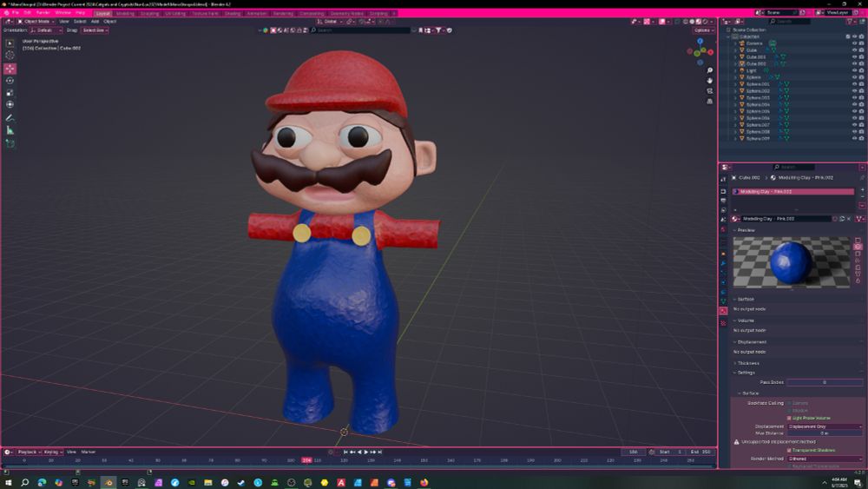Jump to timeline start frame
This screenshot has height=489, width=868.
pyautogui.click(x=346, y=452)
